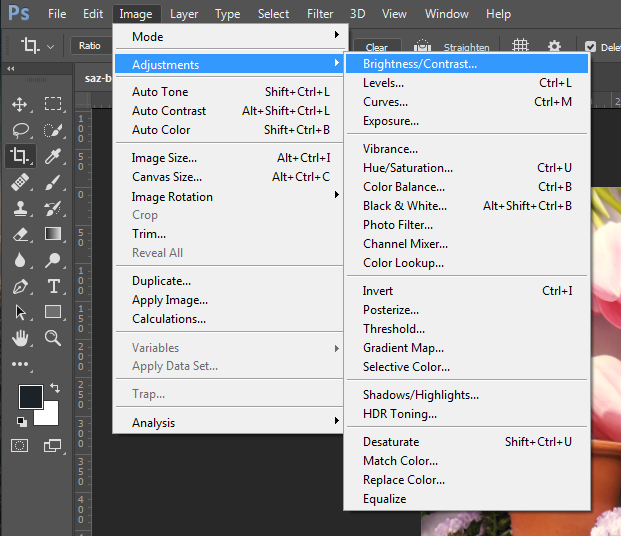Swap foreground and background colors
Screen dimensions: 621x536
point(55,387)
